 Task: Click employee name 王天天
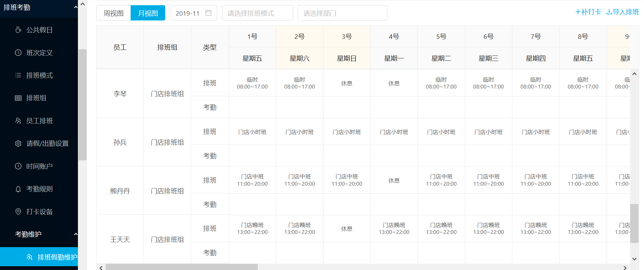click(120, 239)
